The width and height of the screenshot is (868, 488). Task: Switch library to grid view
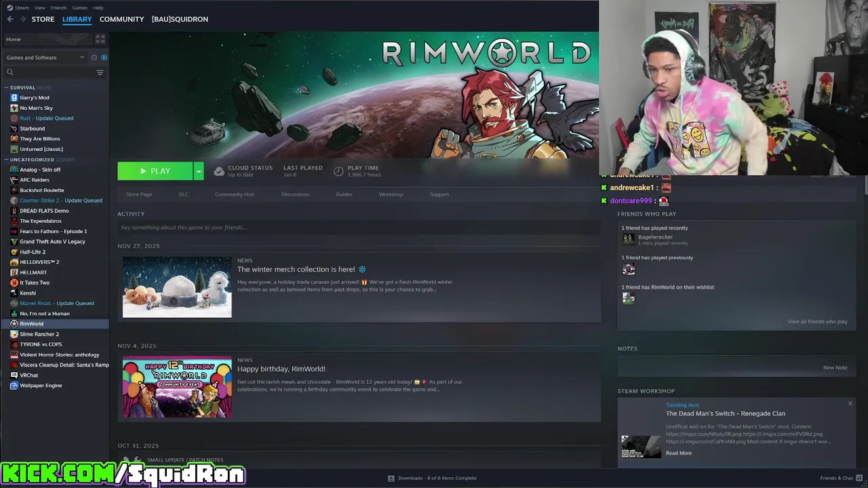[100, 39]
